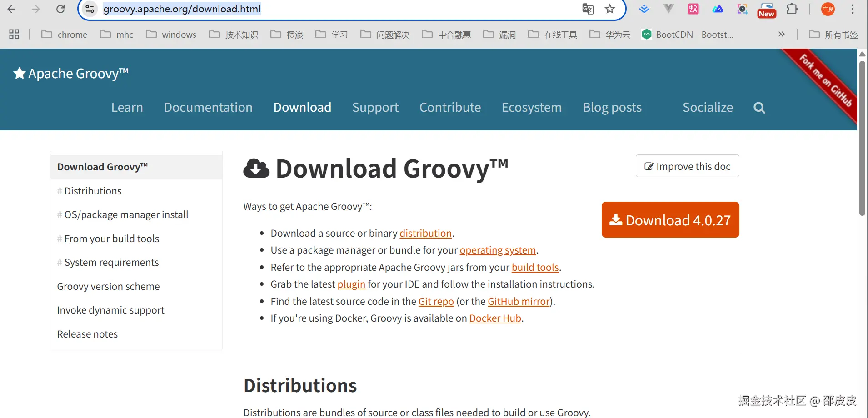The width and height of the screenshot is (868, 418).
Task: Open the Blog posts section
Action: point(612,108)
